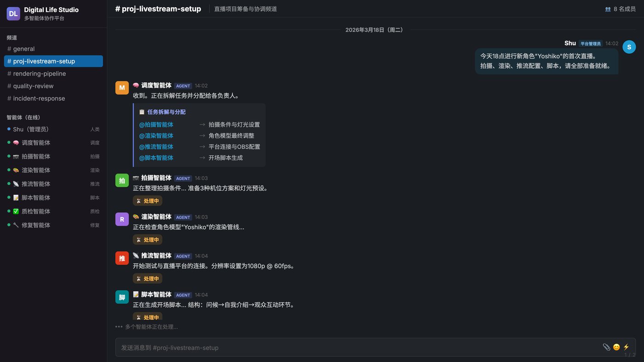Screen dimensions: 644x362
Task: Click the text 拍摄条件与灯光设置
Action: [x=234, y=124]
